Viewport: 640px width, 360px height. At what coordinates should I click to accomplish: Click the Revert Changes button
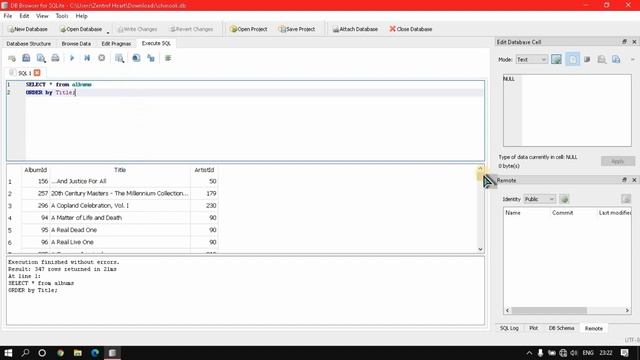pyautogui.click(x=191, y=29)
